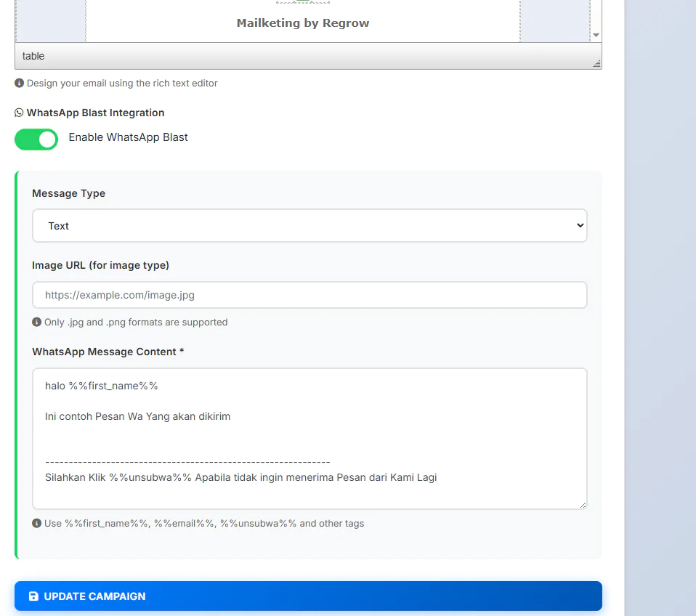Click the resize handle of the message content textarea

[x=582, y=504]
